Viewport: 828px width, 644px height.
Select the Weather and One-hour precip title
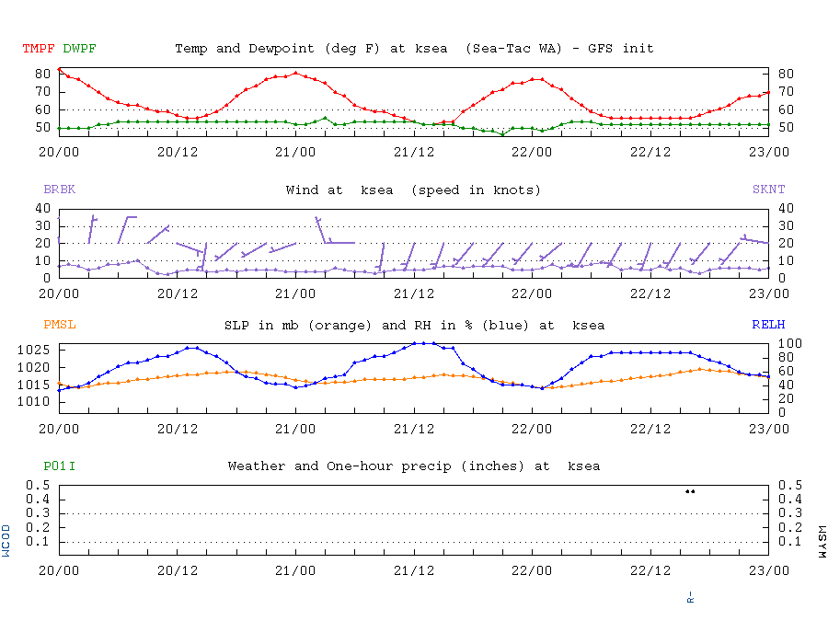click(x=414, y=466)
